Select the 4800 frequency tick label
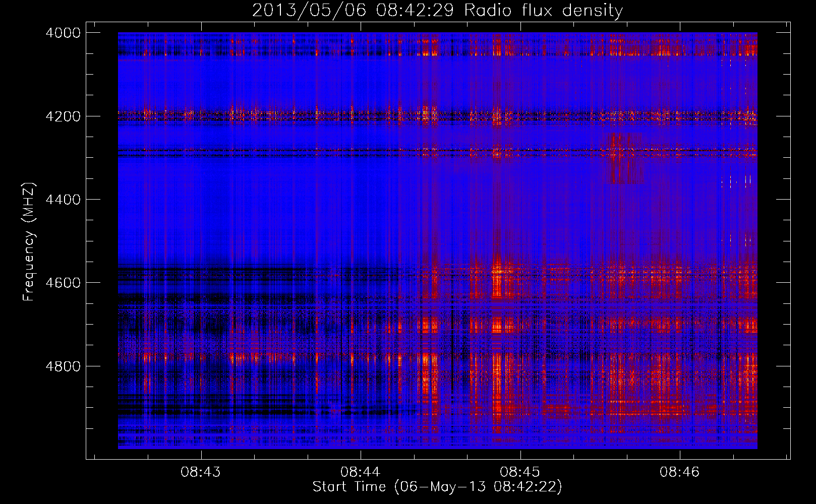816x504 pixels. pyautogui.click(x=63, y=366)
